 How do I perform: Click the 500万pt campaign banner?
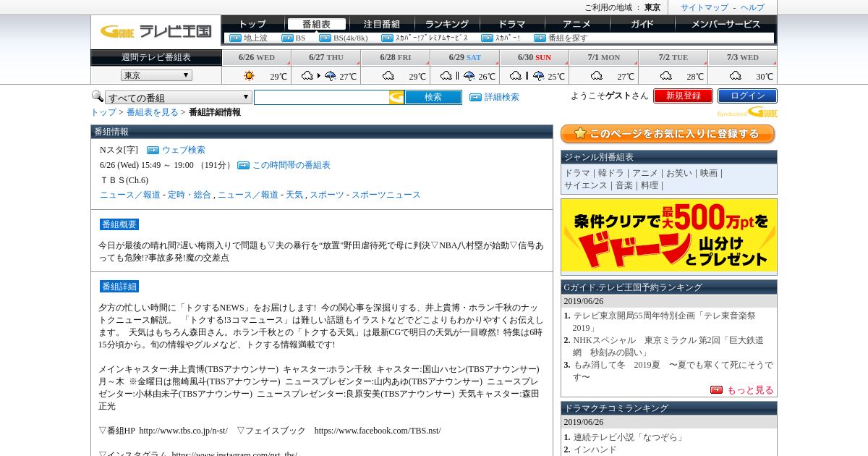click(669, 236)
